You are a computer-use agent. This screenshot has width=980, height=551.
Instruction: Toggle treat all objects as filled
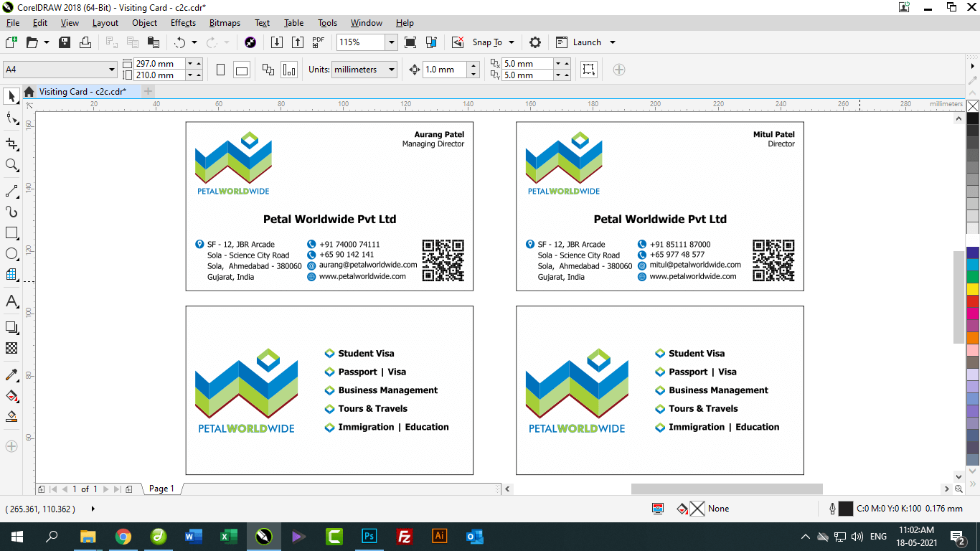[588, 70]
